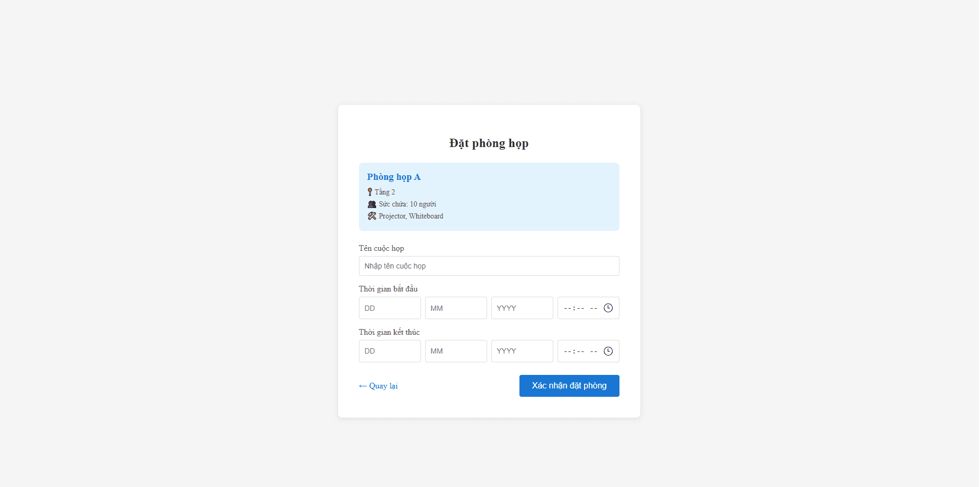The height and width of the screenshot is (487, 980).
Task: Click the Đặt phòng họp page title
Action: tap(489, 143)
